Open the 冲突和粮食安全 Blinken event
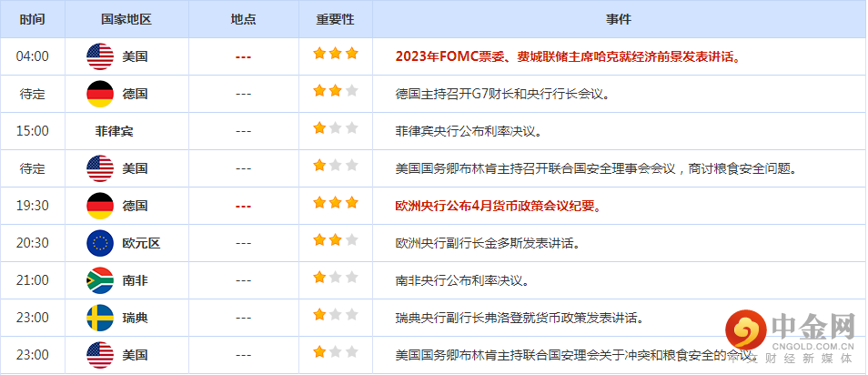Viewport: 868px width, 375px height. click(577, 355)
